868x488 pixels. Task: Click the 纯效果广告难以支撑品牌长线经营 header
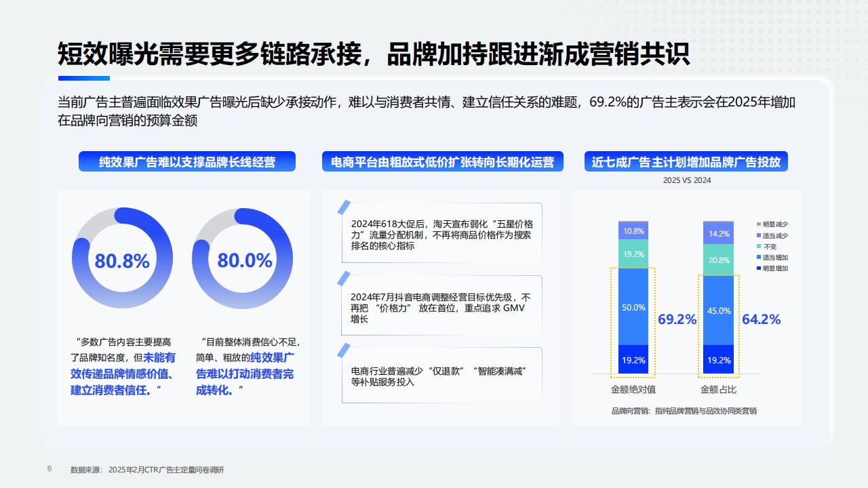coord(187,162)
